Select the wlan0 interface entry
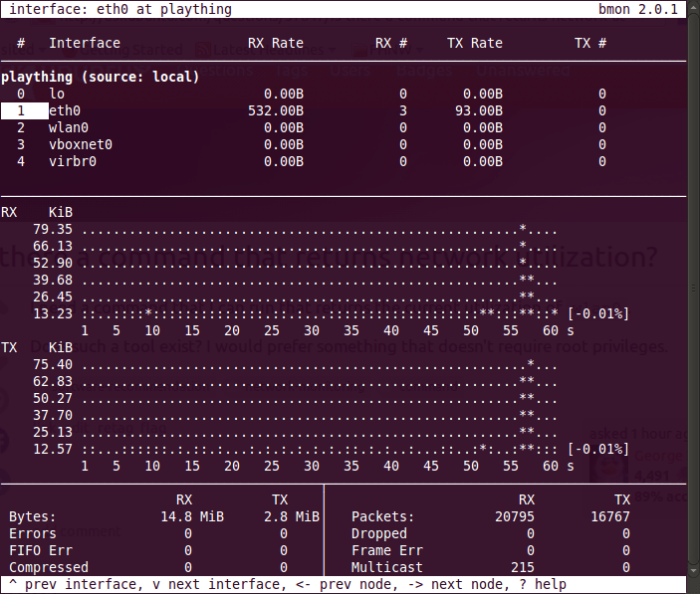Viewport: 700px width, 594px height. [x=69, y=127]
